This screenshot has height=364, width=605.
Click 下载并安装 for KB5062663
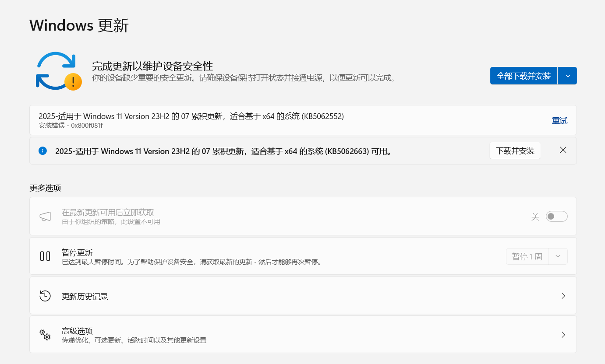coord(515,151)
